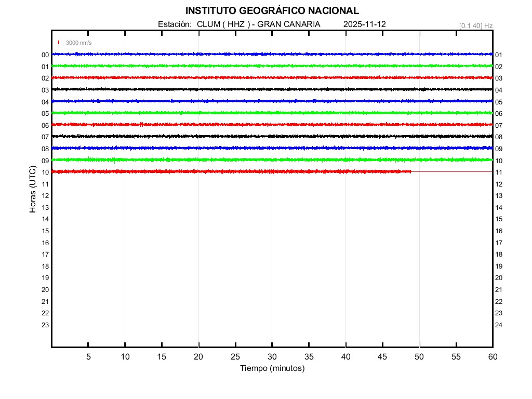Click the end of the hour 10 red waveform
532x399 pixels.
point(410,171)
